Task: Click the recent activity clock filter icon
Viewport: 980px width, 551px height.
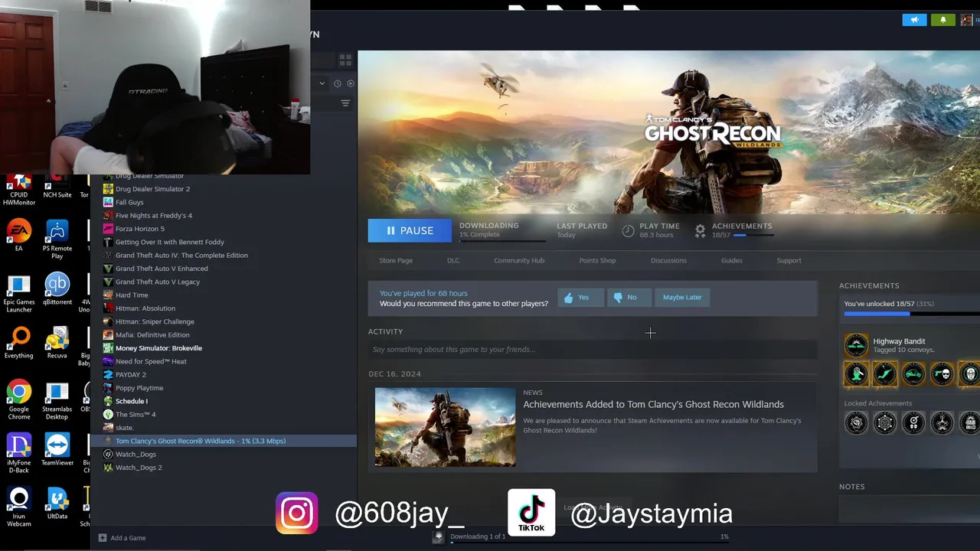Action: (x=338, y=83)
